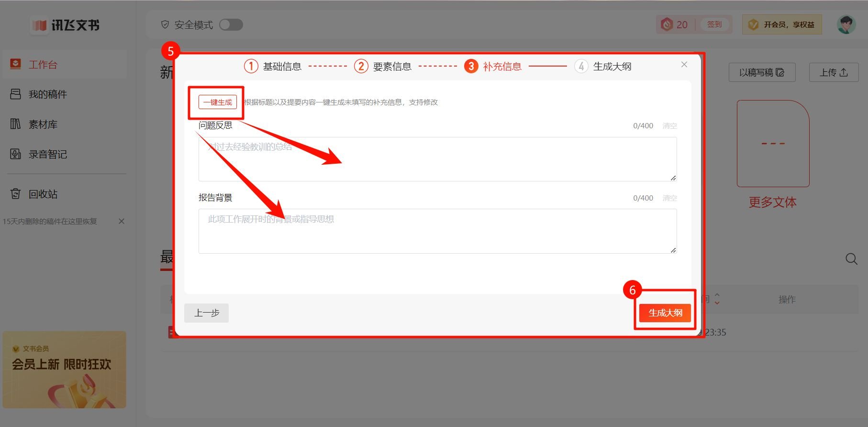Screen dimensions: 868x427
Task: Open 录音智记 recording notes
Action: [x=47, y=154]
